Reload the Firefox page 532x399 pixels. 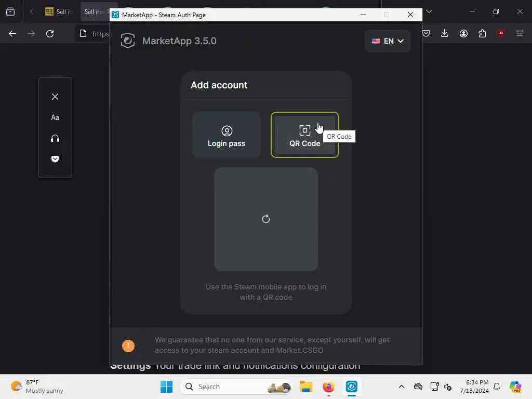50,34
